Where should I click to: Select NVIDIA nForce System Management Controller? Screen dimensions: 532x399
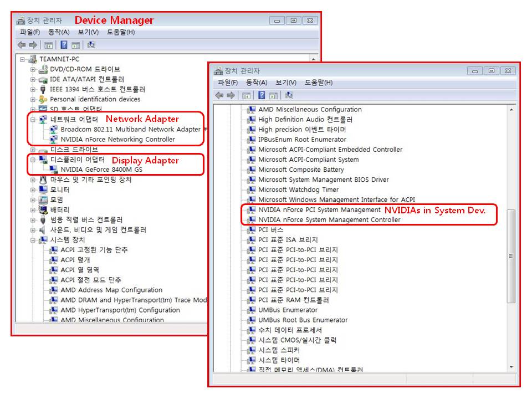tap(329, 220)
